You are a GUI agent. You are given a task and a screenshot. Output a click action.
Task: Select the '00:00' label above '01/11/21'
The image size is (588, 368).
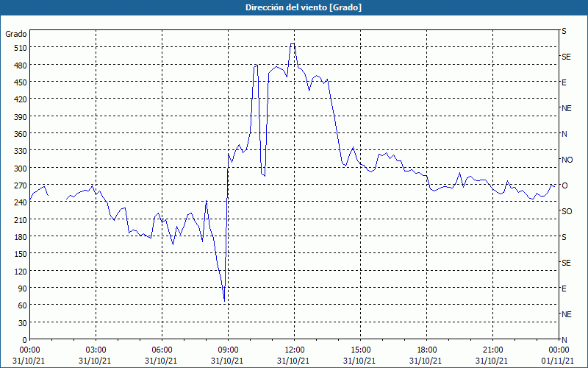pos(559,350)
